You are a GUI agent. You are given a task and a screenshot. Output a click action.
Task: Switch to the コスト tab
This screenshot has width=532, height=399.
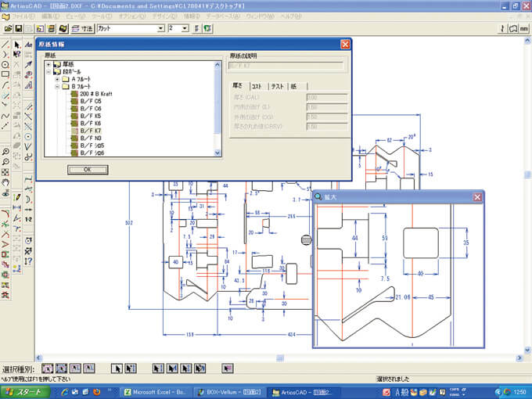(x=257, y=86)
